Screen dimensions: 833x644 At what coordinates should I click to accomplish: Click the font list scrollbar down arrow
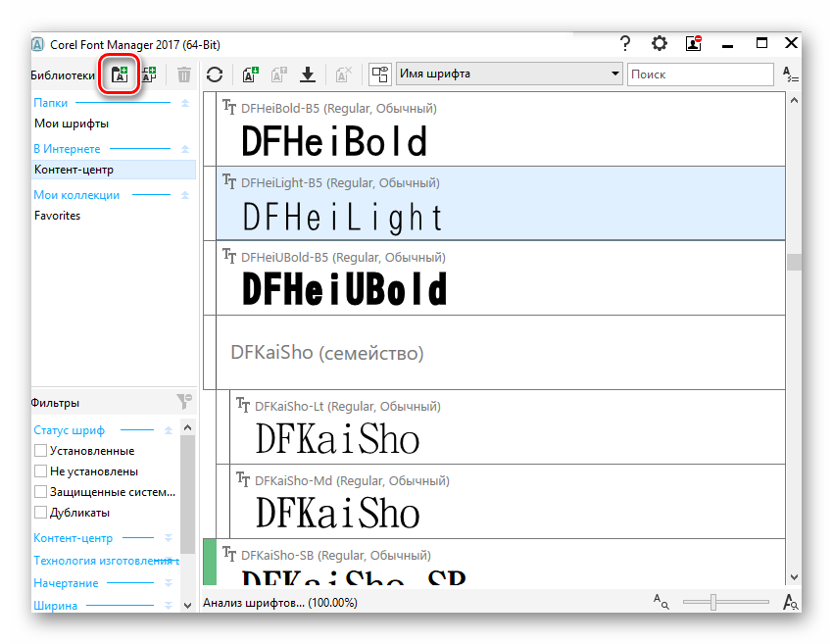(x=794, y=577)
